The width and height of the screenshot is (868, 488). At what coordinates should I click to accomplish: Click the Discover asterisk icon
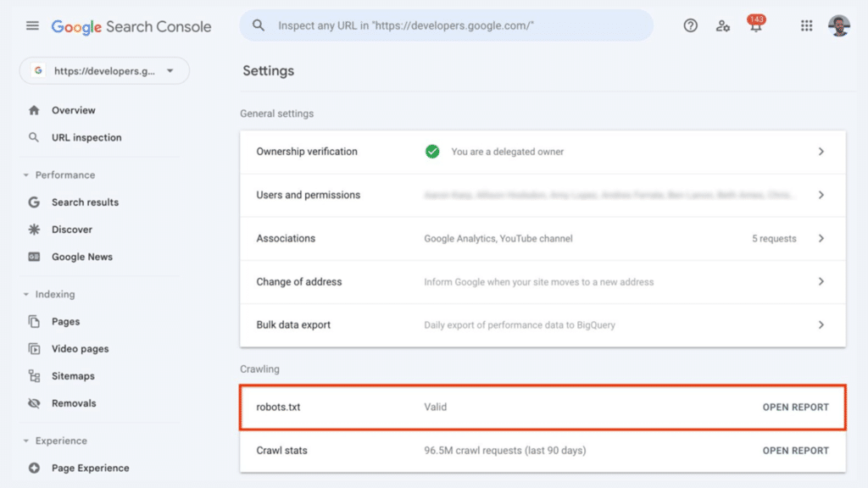(x=34, y=229)
